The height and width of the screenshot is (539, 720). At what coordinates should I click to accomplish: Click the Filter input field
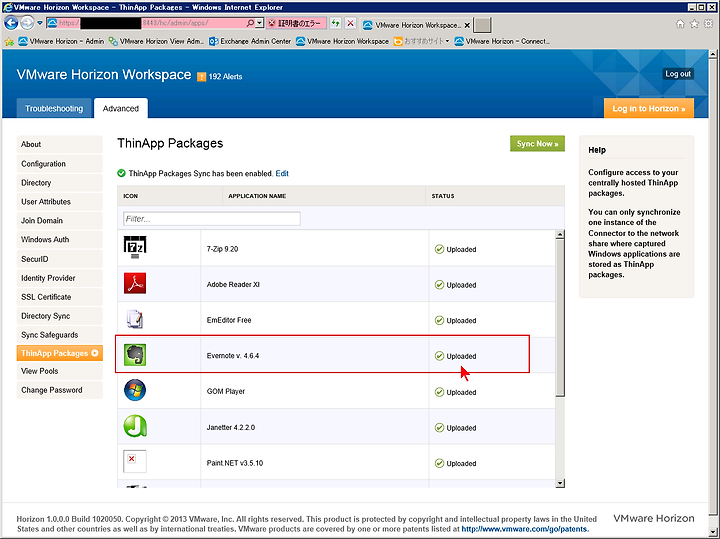(x=212, y=219)
